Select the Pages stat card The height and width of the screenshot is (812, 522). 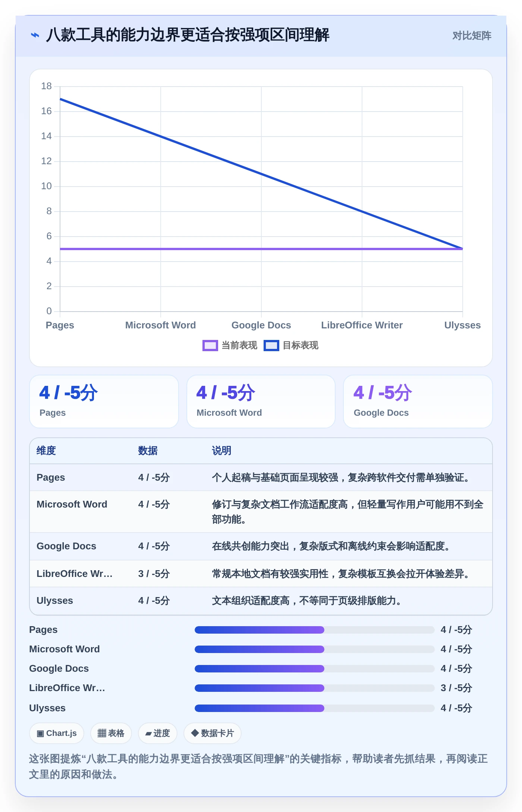point(104,402)
